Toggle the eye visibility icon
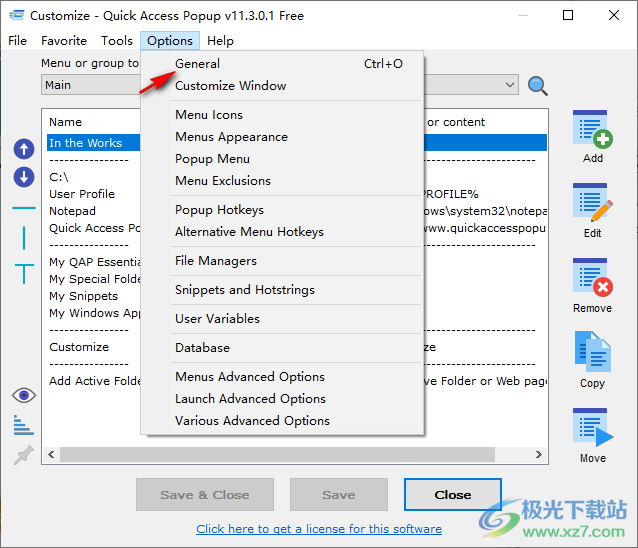Image resolution: width=638 pixels, height=548 pixels. click(24, 395)
